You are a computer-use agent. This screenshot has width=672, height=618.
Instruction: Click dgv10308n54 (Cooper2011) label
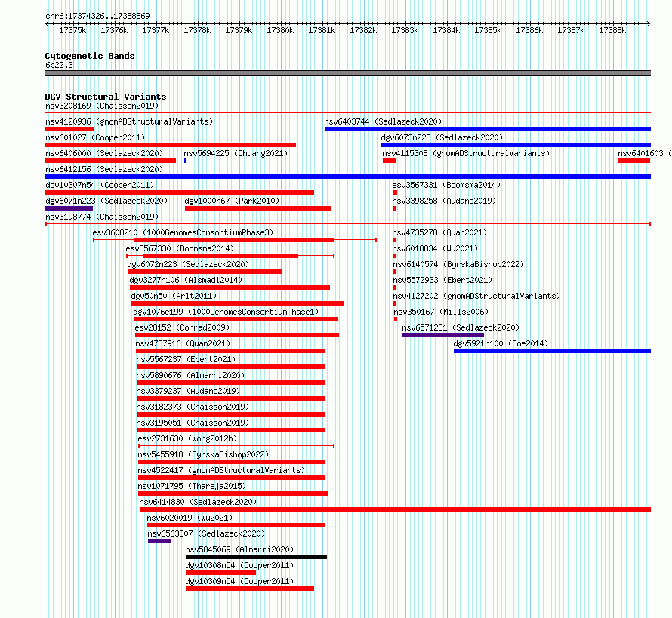(x=239, y=565)
